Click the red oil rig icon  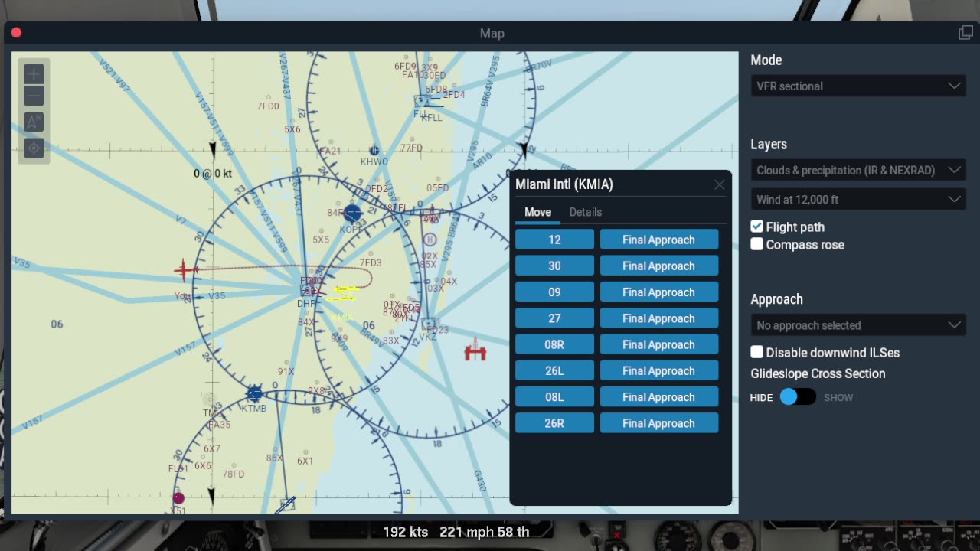475,350
